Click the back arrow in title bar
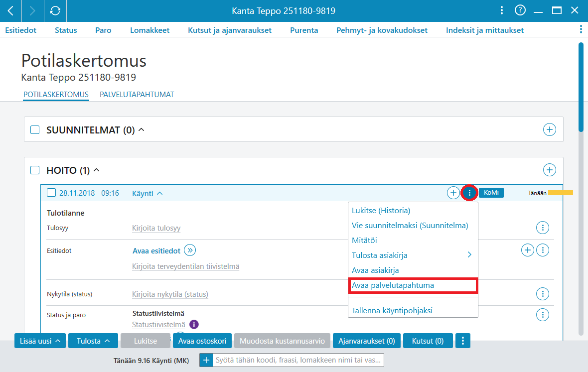The width and height of the screenshot is (588, 372). click(11, 11)
